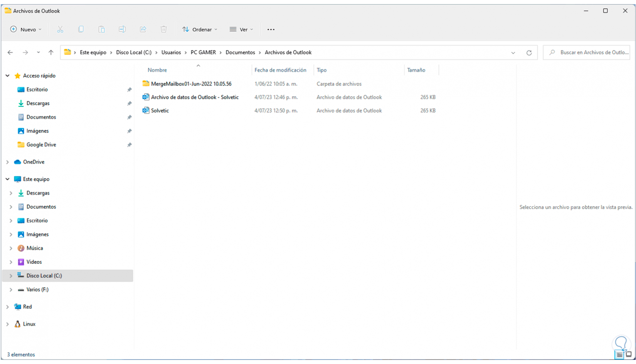
Task: Expand the OneDrive tree node
Action: point(8,162)
